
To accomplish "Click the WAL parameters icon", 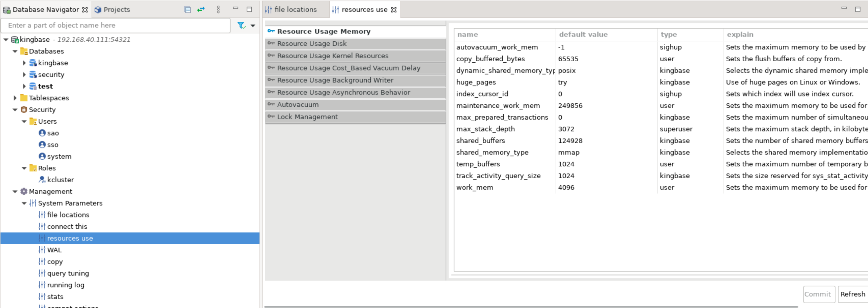I will (42, 250).
